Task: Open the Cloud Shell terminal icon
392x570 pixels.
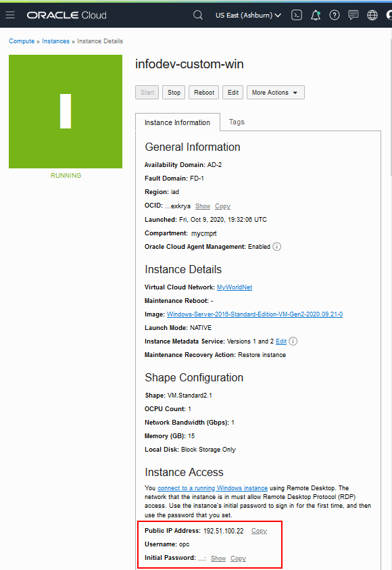Action: 296,14
